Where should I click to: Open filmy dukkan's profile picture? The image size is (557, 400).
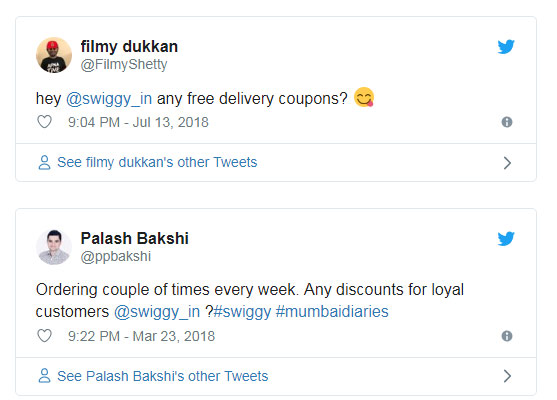pyautogui.click(x=54, y=55)
